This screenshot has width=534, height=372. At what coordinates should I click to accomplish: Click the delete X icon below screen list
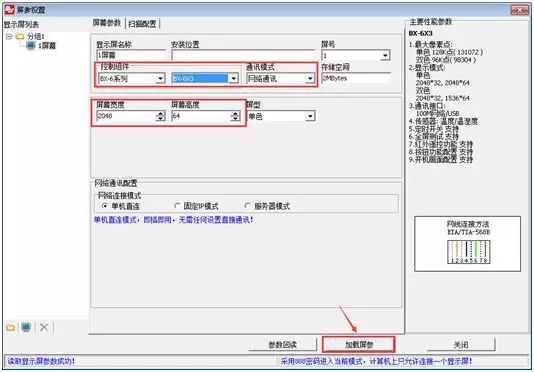click(44, 327)
